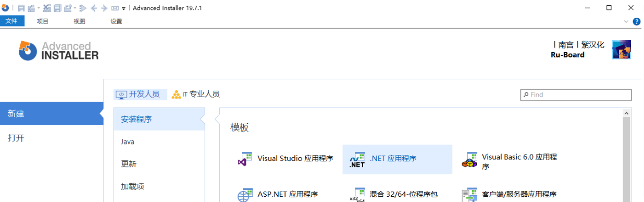Open the 视图 ribbon tab
The height and width of the screenshot is (202, 644).
79,21
